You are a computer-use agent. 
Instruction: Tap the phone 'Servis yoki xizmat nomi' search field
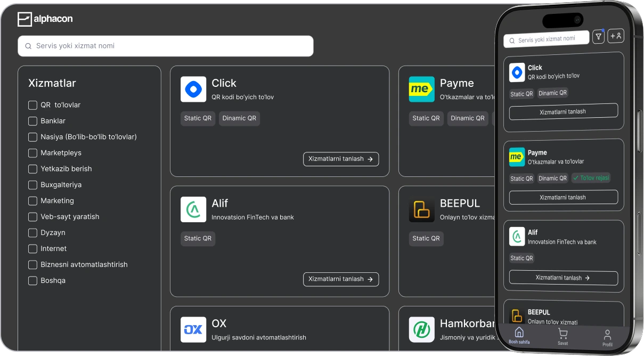coord(547,39)
